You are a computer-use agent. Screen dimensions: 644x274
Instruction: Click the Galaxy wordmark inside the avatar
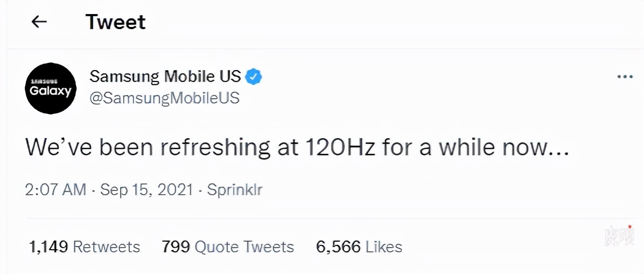[x=51, y=91]
